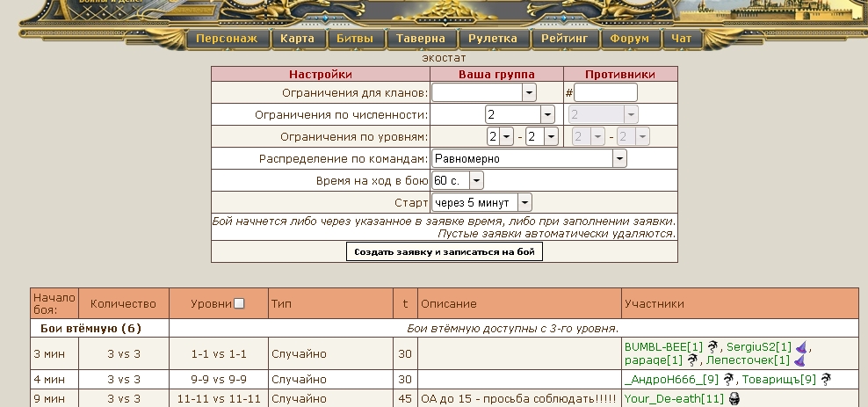Open the Персонаж menu tab

pos(227,39)
